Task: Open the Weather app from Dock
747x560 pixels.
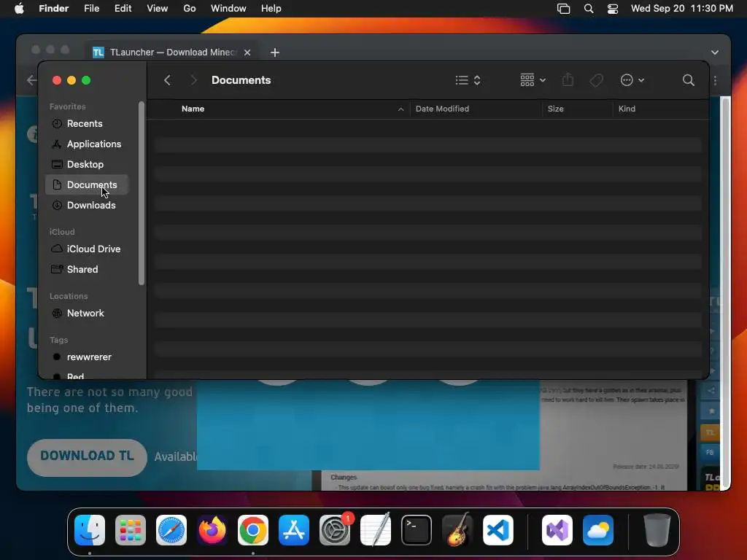Action: point(598,530)
